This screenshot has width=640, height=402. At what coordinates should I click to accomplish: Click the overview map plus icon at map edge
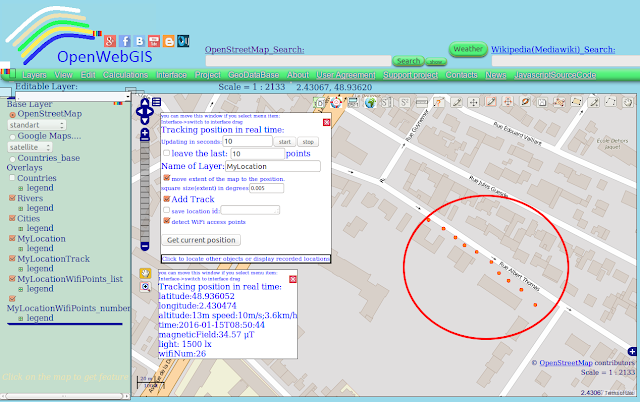[632, 351]
